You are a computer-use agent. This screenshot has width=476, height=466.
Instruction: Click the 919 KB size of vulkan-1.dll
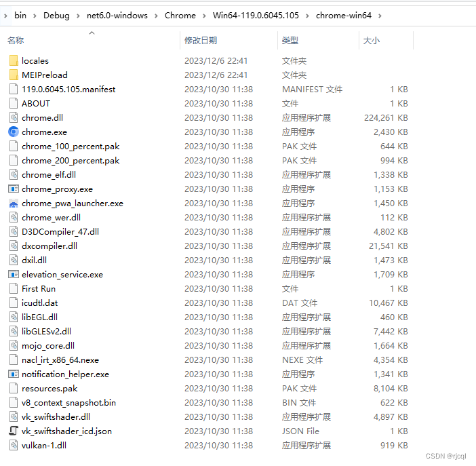[x=394, y=446]
